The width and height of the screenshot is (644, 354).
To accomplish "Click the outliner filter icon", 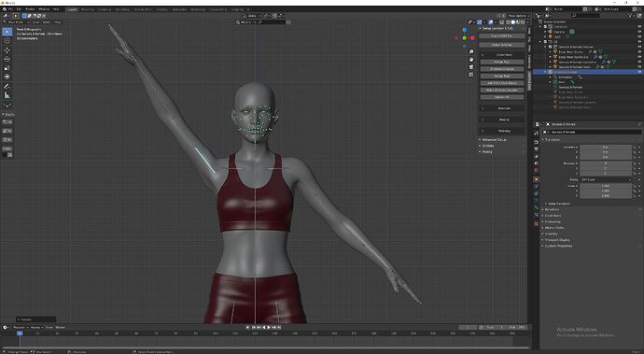I will point(631,16).
